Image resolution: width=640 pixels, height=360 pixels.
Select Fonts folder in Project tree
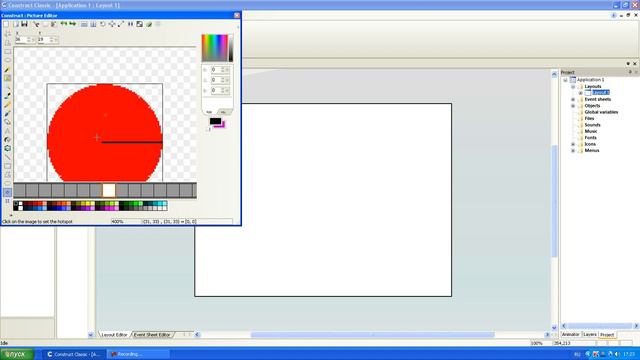[590, 138]
